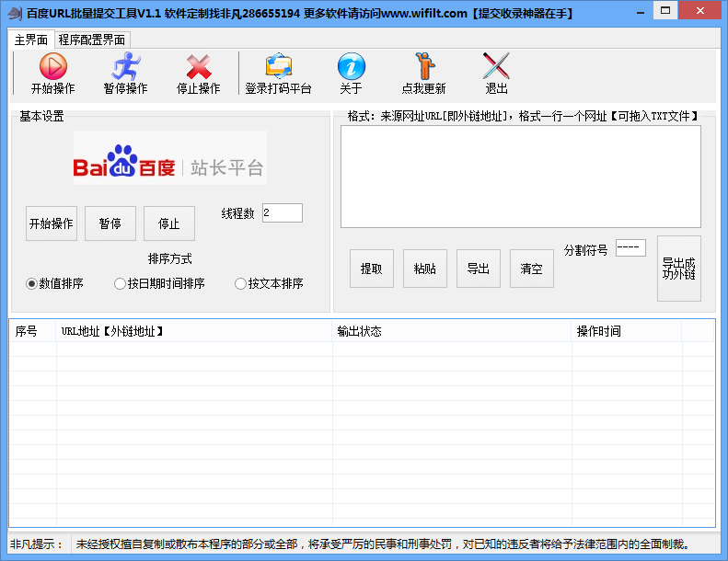Click the 点我更新 update icon

pos(424,66)
